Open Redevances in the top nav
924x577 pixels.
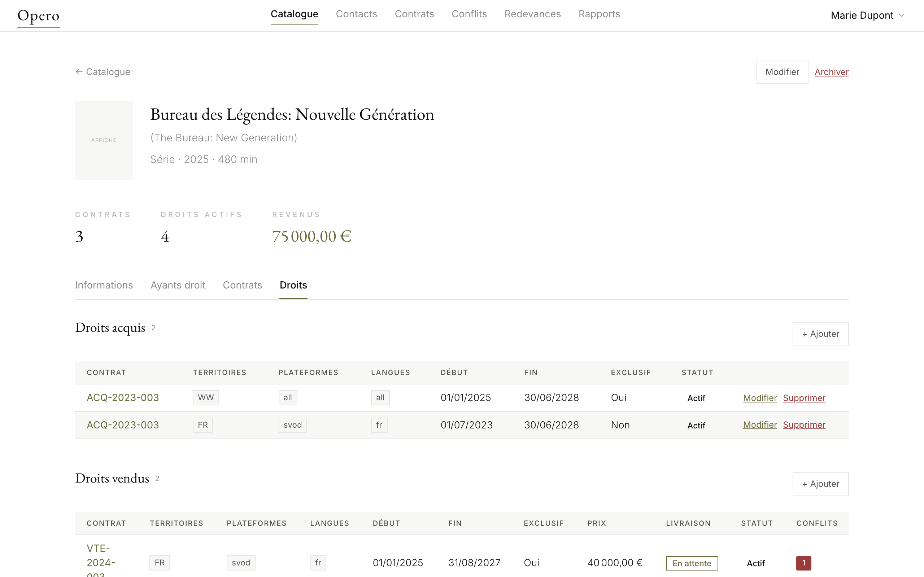[x=532, y=14]
